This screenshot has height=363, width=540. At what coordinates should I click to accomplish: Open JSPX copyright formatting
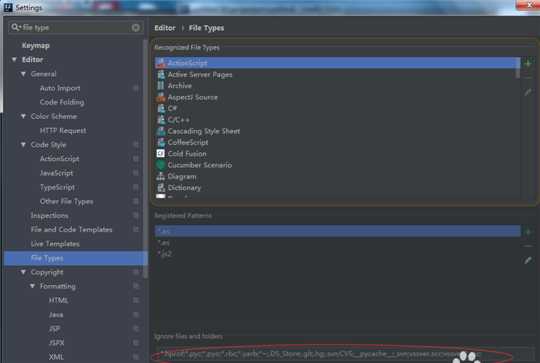tap(56, 343)
